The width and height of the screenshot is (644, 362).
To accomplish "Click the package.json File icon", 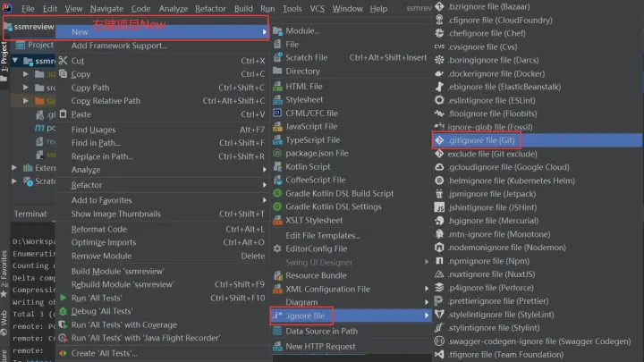I will (x=277, y=153).
